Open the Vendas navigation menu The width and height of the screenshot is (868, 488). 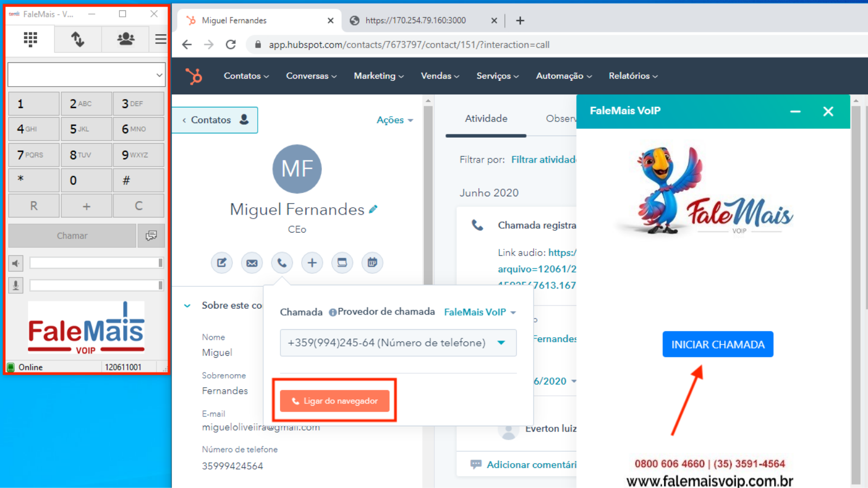440,76
